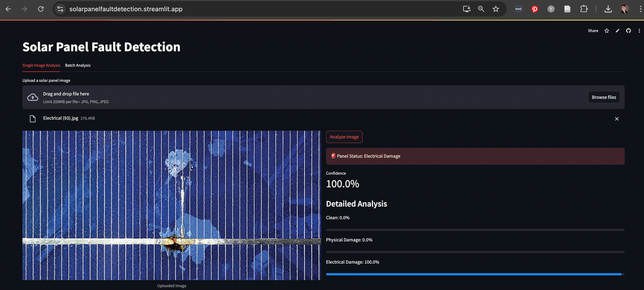This screenshot has height=290, width=644.
Task: Open the browser Extensions puzzle icon
Action: [584, 9]
